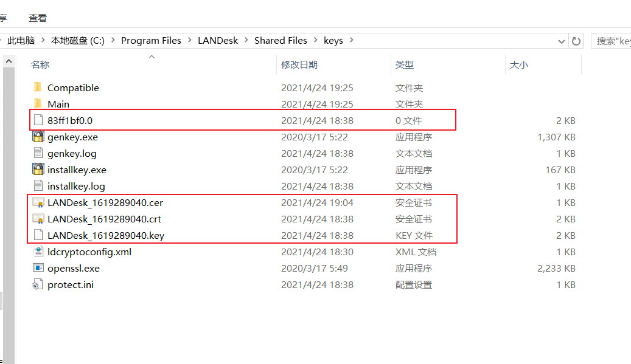Select the openssl.exe program icon
The height and width of the screenshot is (364, 631).
tap(38, 268)
